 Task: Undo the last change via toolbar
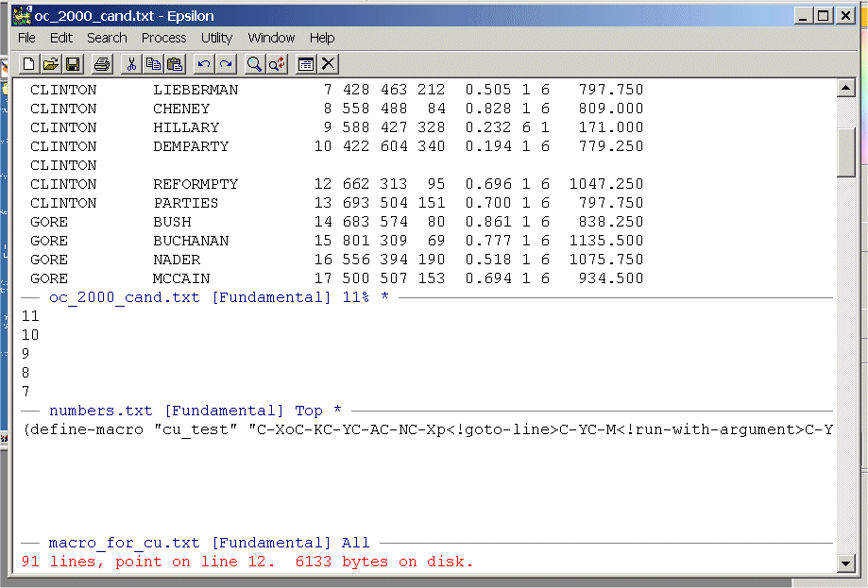coord(203,64)
